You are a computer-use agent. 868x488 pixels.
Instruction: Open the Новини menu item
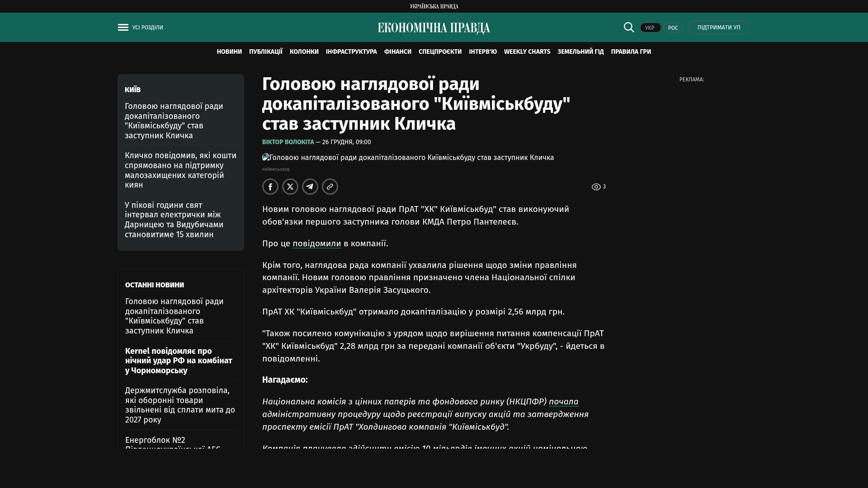229,52
